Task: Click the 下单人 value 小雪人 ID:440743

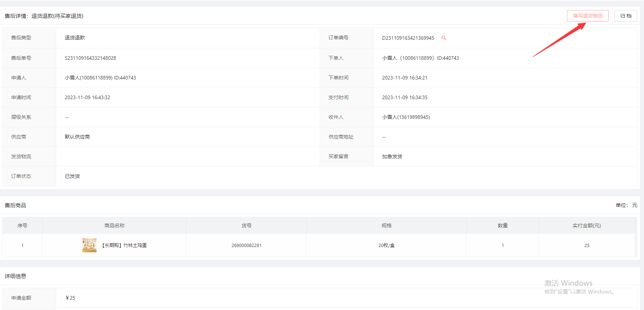Action: coord(420,58)
